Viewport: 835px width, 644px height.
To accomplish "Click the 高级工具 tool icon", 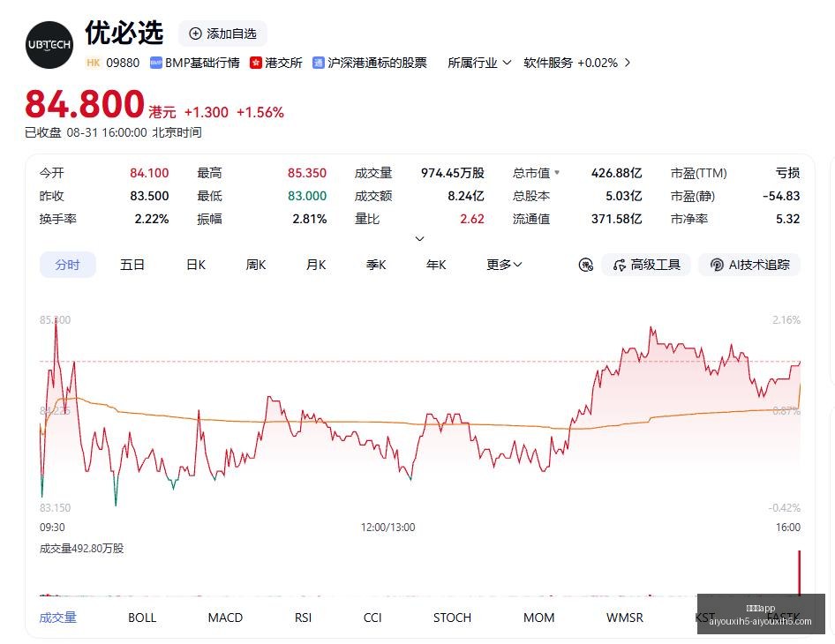I will click(620, 265).
